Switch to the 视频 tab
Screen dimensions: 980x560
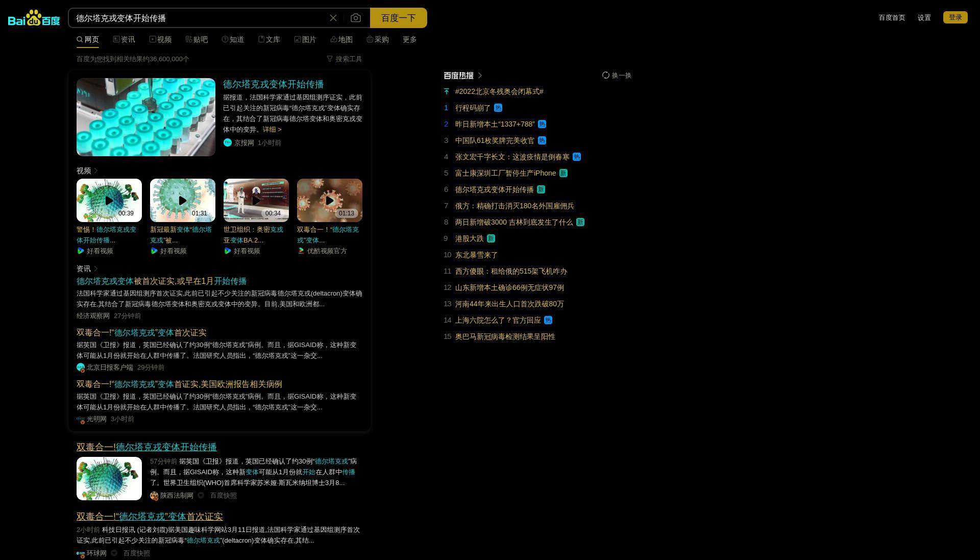(x=160, y=39)
